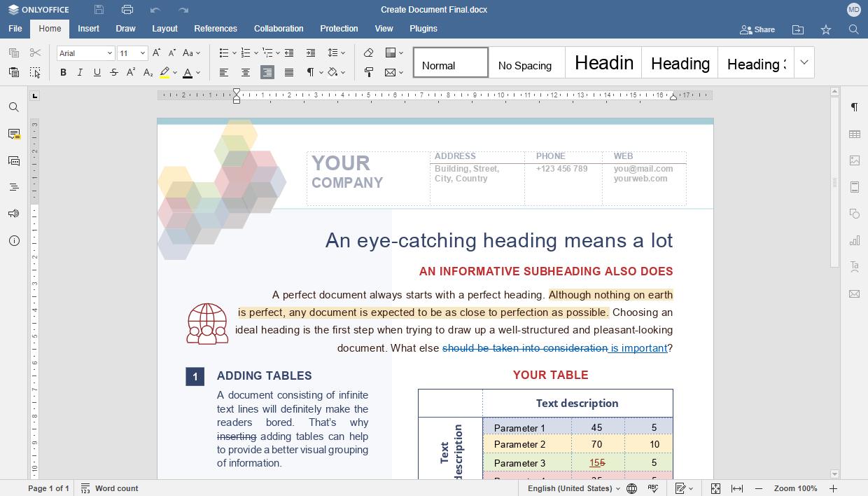Open the line spacing dropdown
This screenshot has height=496, width=868.
(x=335, y=53)
